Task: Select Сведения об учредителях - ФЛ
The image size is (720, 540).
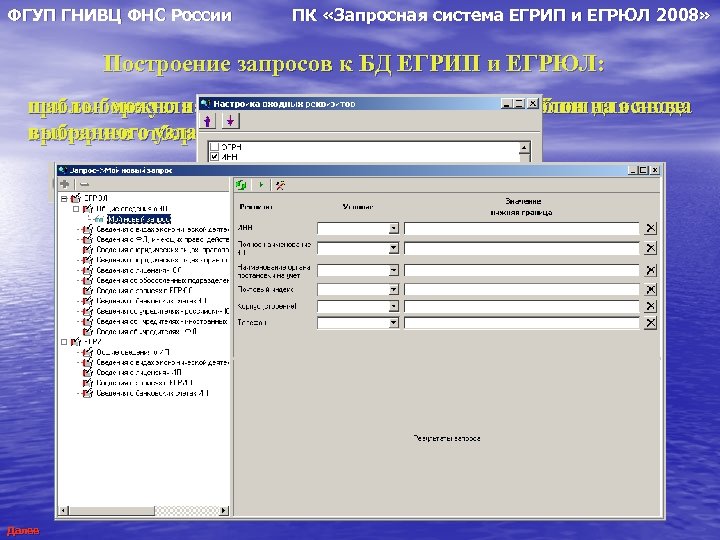Action: click(146, 332)
